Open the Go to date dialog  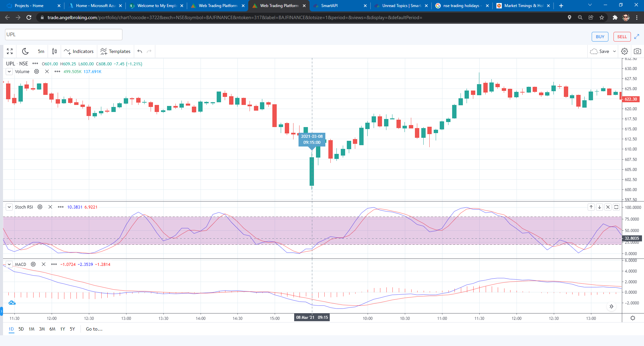click(x=94, y=329)
